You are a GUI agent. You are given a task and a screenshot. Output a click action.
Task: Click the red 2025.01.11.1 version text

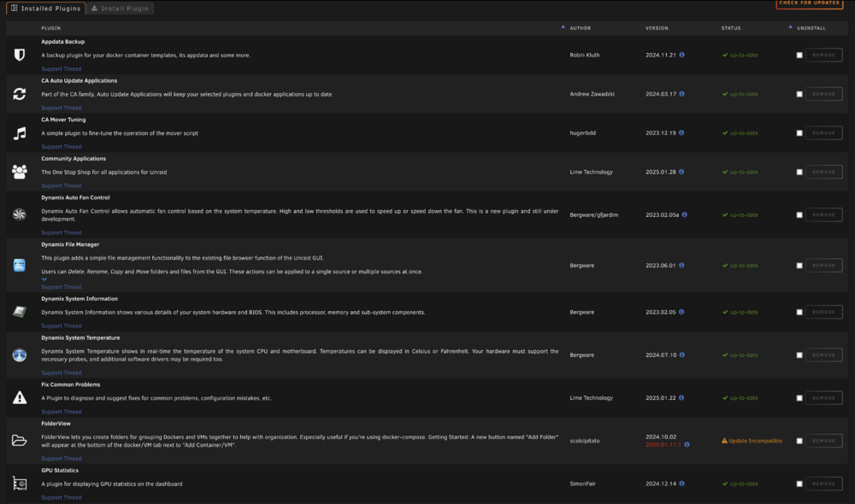point(663,444)
